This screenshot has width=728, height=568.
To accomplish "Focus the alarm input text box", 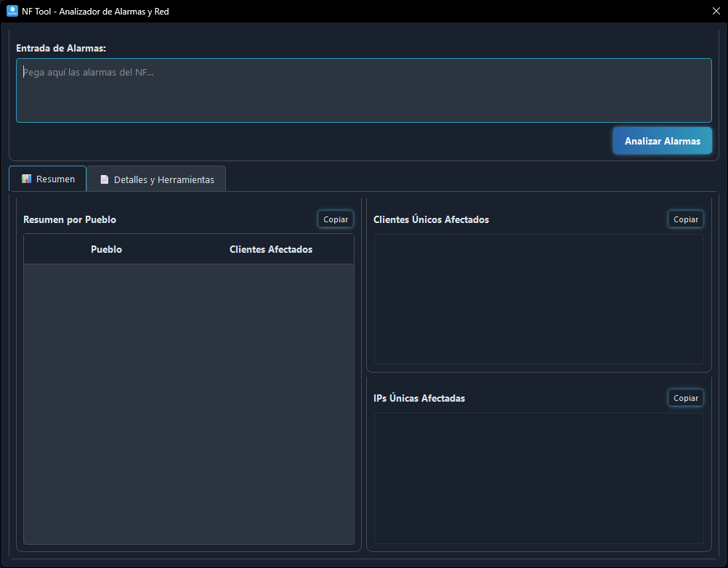I will point(363,91).
